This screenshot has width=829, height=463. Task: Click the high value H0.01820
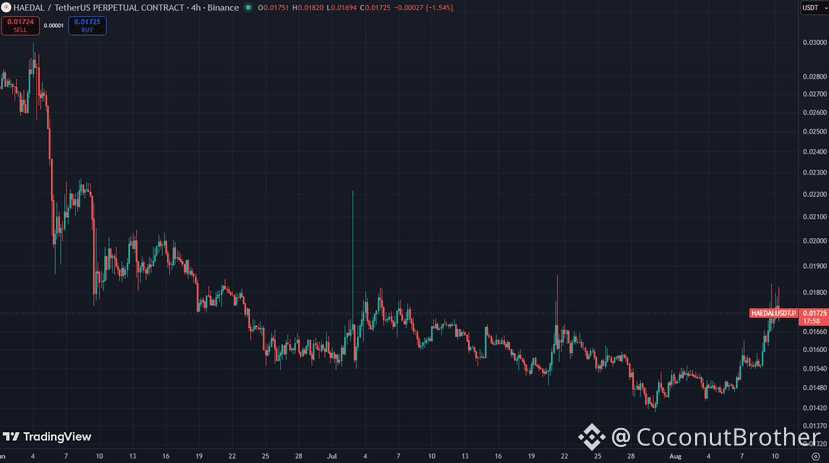click(x=308, y=7)
